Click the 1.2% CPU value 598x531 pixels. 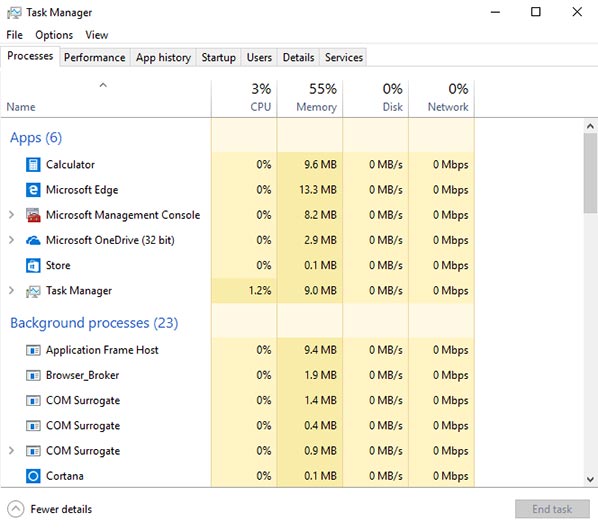pyautogui.click(x=260, y=291)
